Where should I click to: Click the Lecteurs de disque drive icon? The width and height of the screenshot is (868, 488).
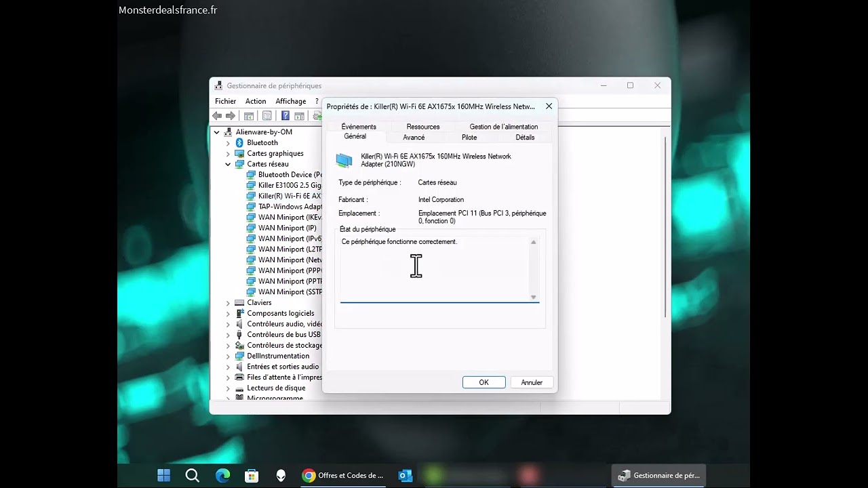tap(239, 388)
